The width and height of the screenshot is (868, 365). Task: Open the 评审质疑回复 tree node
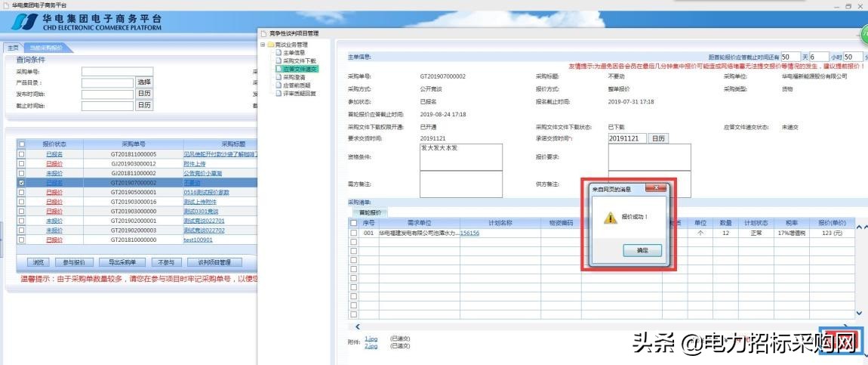300,93
